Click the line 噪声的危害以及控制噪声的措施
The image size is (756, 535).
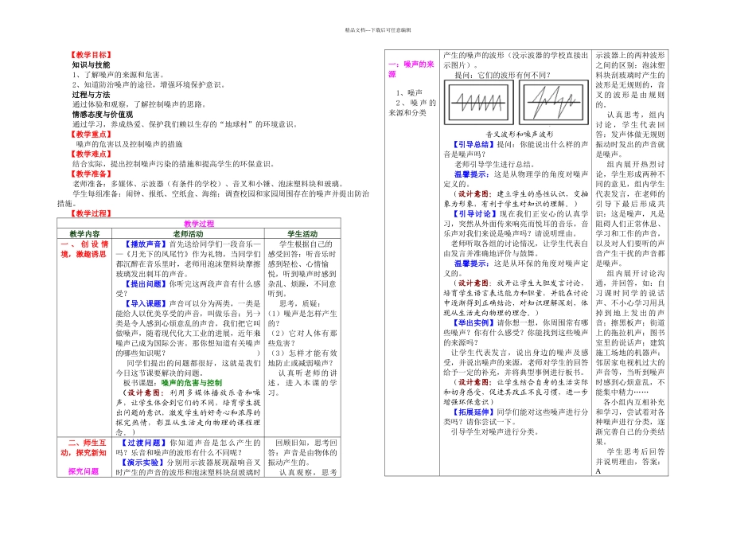129,144
